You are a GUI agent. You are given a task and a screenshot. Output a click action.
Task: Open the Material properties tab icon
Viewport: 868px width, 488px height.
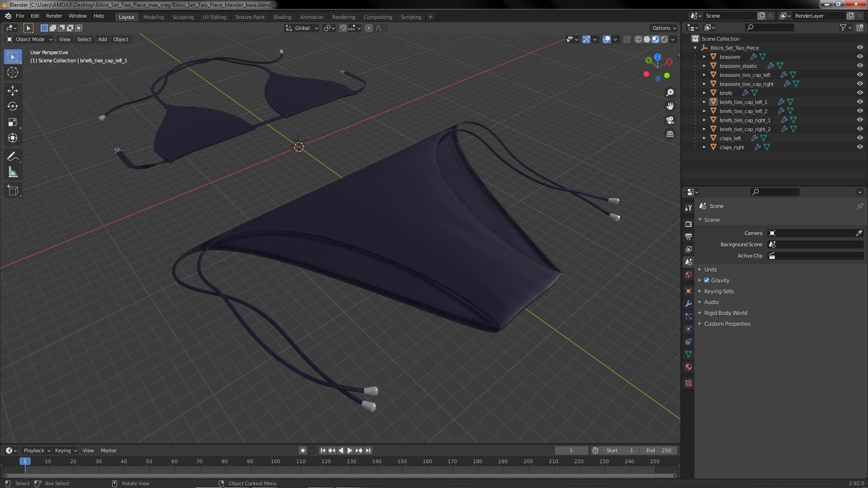tap(689, 367)
